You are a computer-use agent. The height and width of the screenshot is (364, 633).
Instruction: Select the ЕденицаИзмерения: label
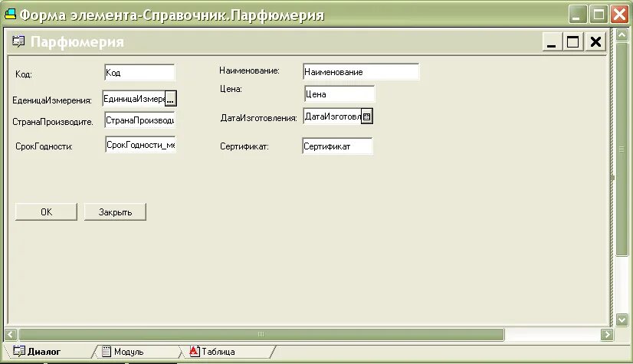pos(52,100)
